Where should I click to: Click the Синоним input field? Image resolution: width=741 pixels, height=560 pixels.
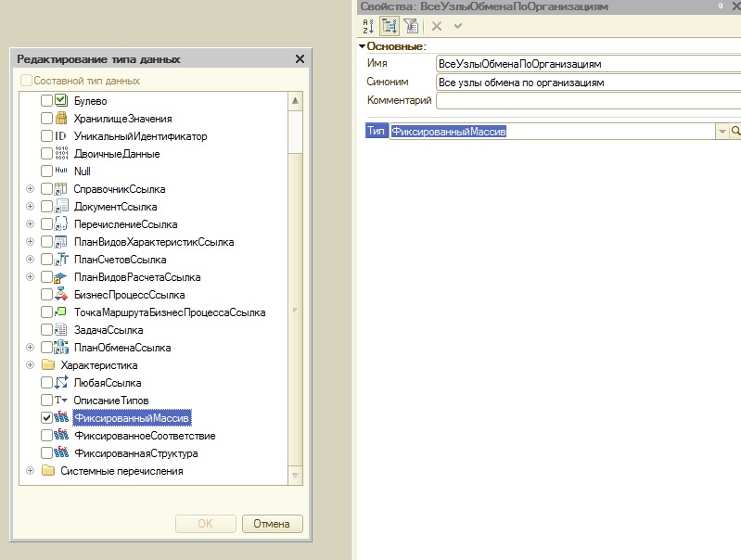pos(588,83)
